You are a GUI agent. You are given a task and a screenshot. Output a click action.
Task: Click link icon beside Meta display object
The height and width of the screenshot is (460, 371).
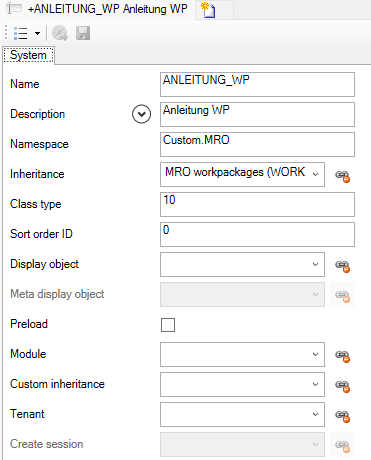tap(342, 296)
